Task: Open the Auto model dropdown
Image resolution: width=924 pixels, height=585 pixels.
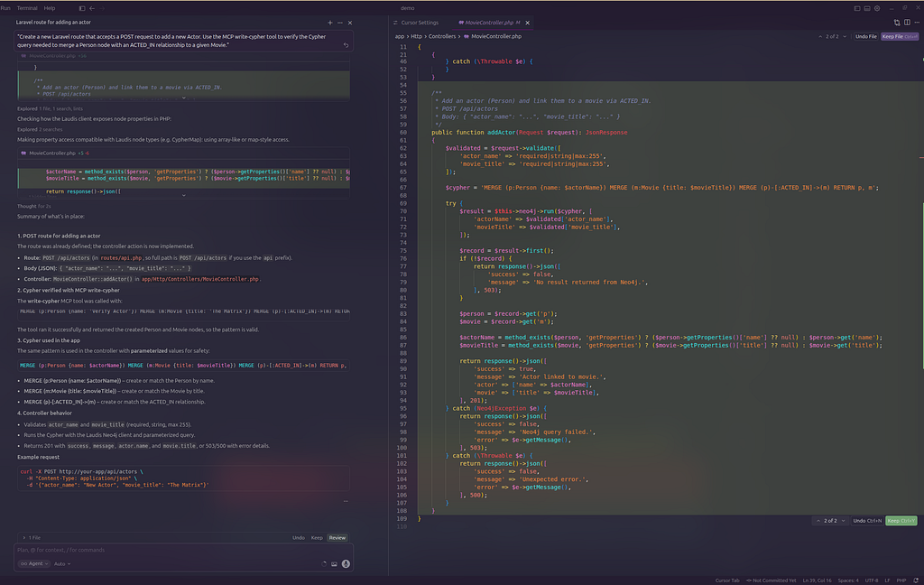Action: [62, 563]
